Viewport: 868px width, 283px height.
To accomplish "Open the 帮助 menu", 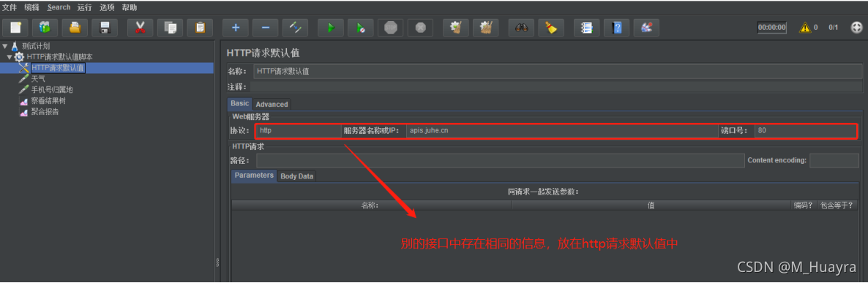I will pyautogui.click(x=130, y=7).
